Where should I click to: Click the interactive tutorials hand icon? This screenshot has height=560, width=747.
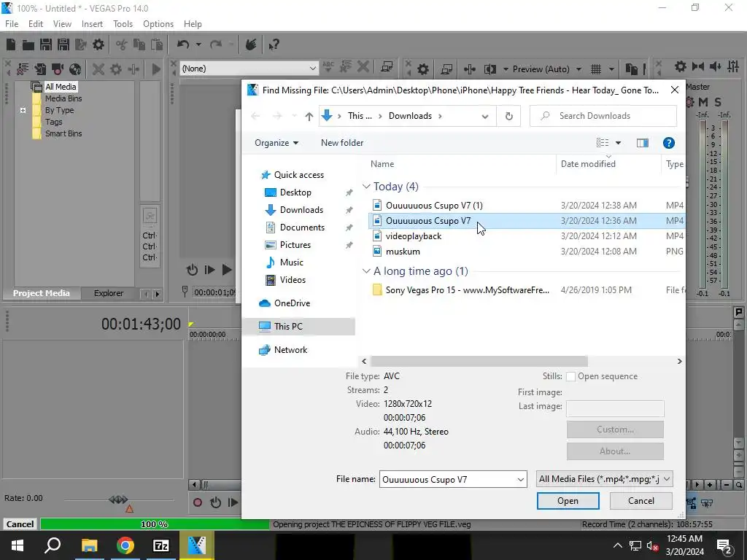251,44
